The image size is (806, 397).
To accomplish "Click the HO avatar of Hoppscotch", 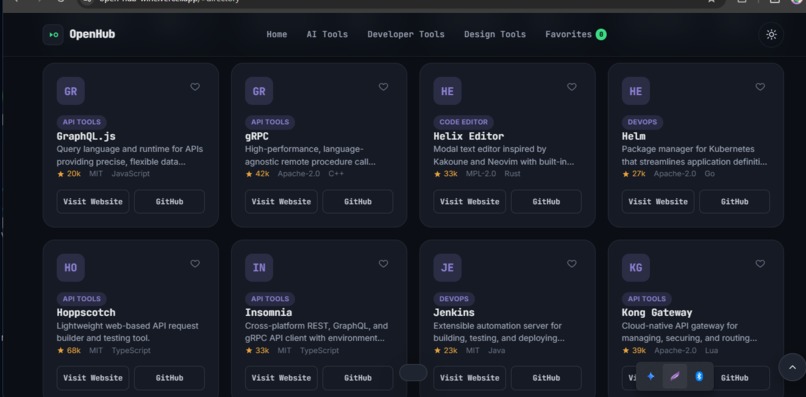I will 70,267.
